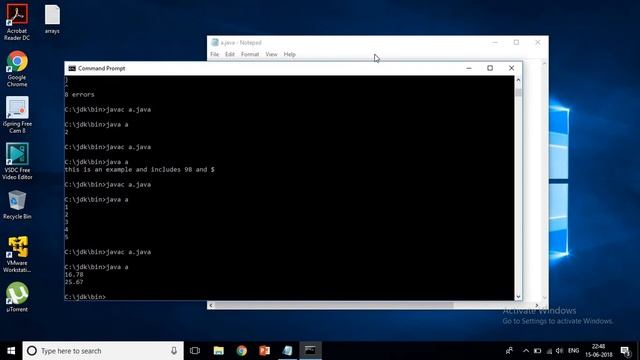The height and width of the screenshot is (360, 640).
Task: Select the uTorrent desktop icon
Action: (17, 297)
